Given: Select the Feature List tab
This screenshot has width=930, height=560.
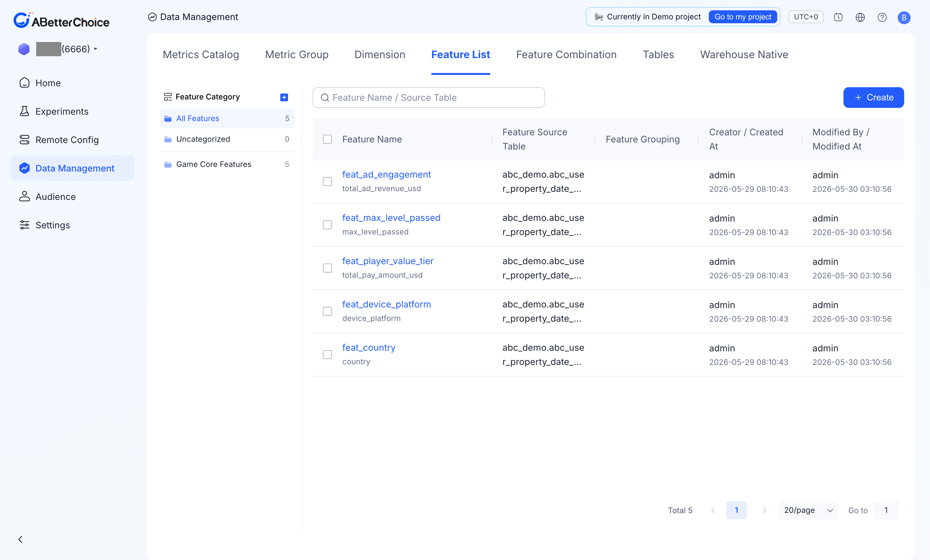Looking at the screenshot, I should click(461, 55).
